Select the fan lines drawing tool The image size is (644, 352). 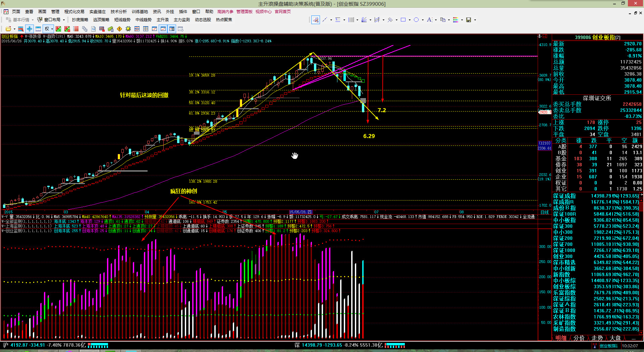364,20
